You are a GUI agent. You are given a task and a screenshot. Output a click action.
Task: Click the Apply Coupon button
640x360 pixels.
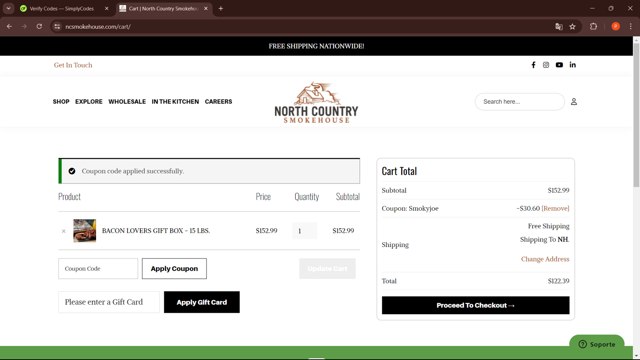click(174, 269)
